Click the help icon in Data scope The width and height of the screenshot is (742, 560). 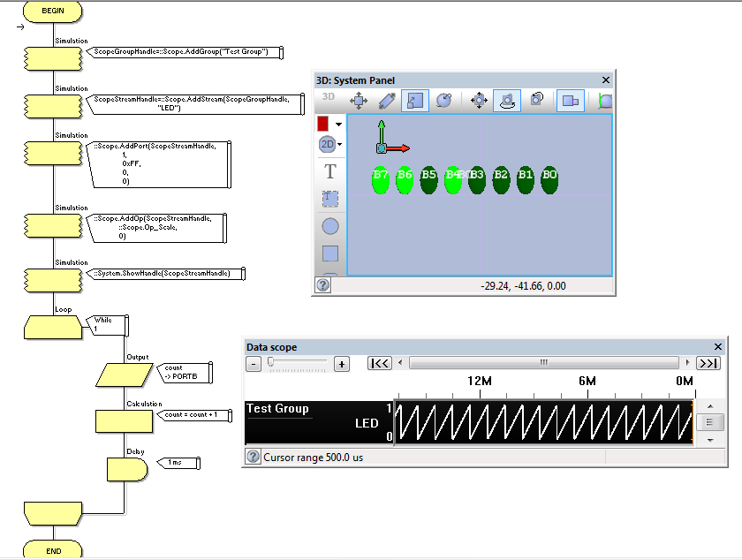254,457
